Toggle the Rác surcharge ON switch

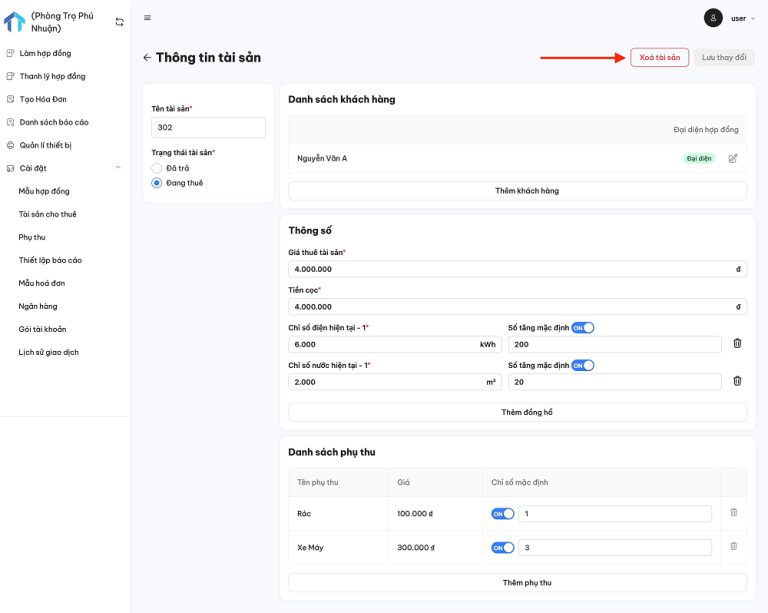[502, 514]
